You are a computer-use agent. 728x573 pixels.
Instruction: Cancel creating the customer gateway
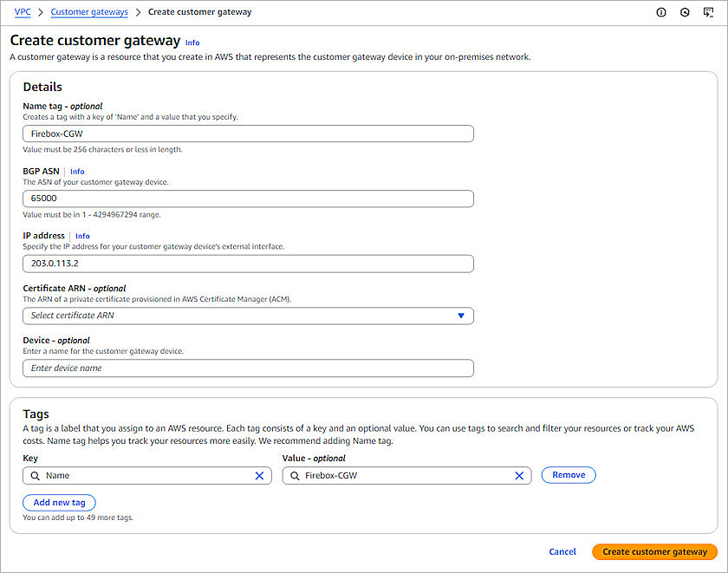click(x=562, y=551)
